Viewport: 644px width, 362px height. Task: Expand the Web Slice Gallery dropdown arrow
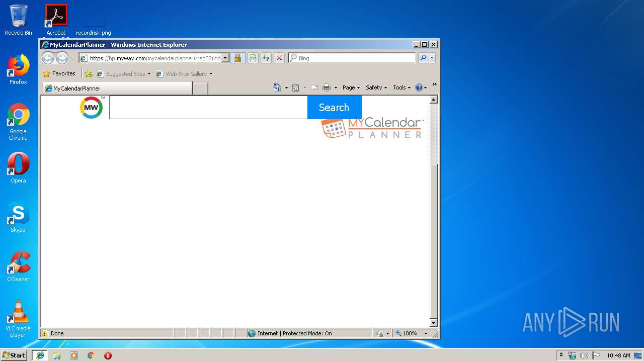coord(211,74)
